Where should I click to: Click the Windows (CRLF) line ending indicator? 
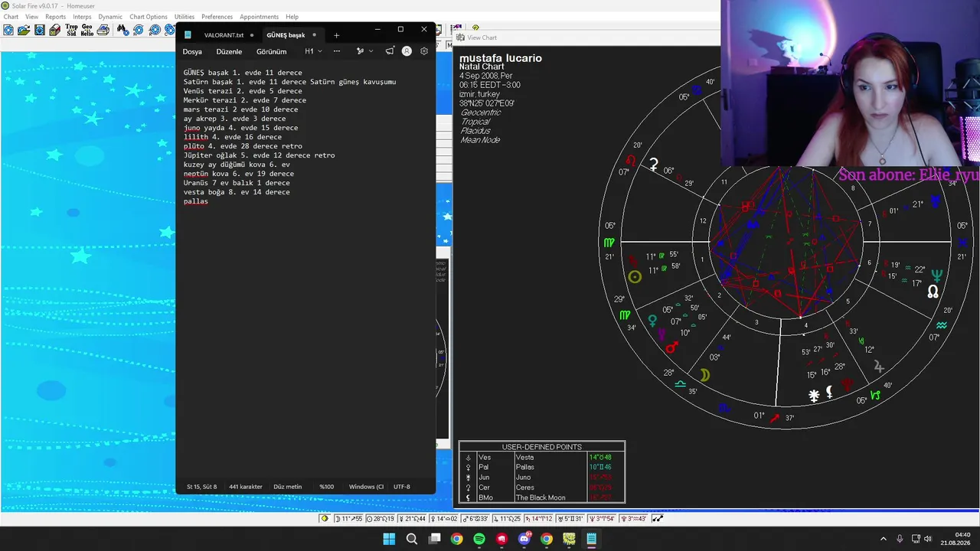point(366,487)
